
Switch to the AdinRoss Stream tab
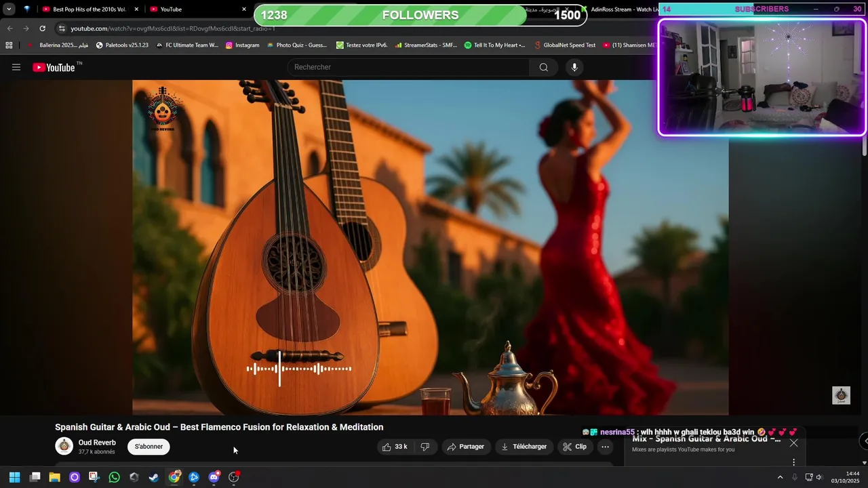click(x=620, y=9)
